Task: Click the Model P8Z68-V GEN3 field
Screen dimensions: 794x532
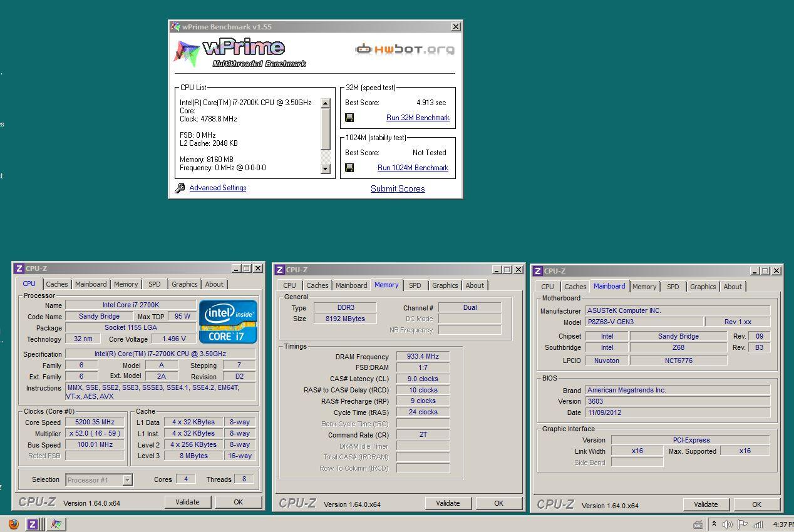Action: [x=644, y=322]
